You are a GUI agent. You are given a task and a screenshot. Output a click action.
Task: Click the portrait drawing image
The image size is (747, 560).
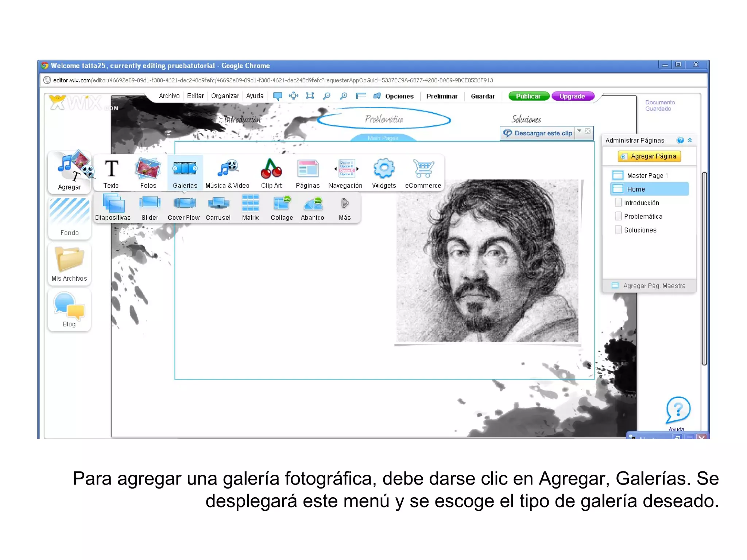(x=487, y=261)
